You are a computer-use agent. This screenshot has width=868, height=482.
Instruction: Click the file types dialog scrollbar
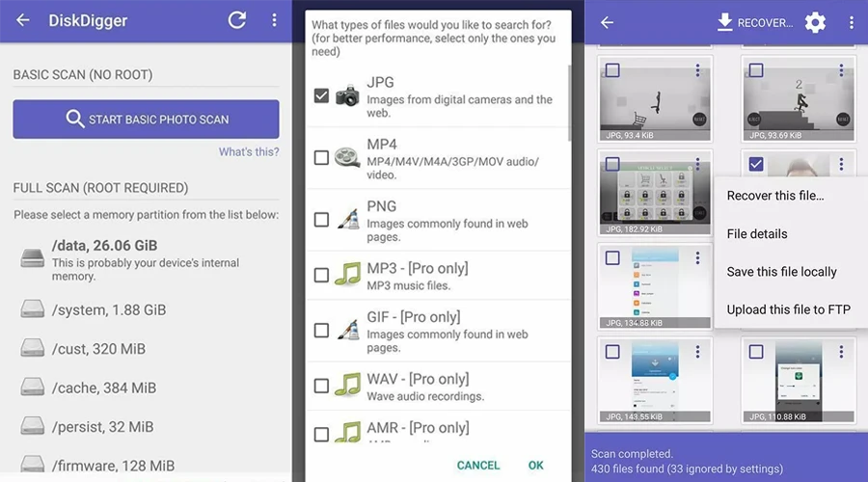pyautogui.click(x=568, y=102)
